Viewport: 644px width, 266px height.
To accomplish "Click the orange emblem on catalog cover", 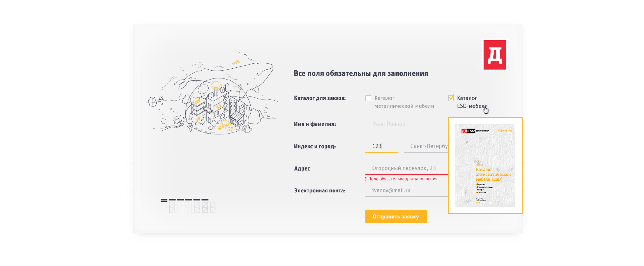I will 478,163.
